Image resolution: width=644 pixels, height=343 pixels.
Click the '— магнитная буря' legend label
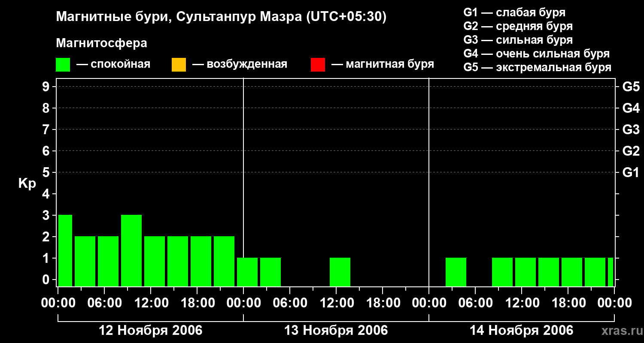click(x=383, y=64)
